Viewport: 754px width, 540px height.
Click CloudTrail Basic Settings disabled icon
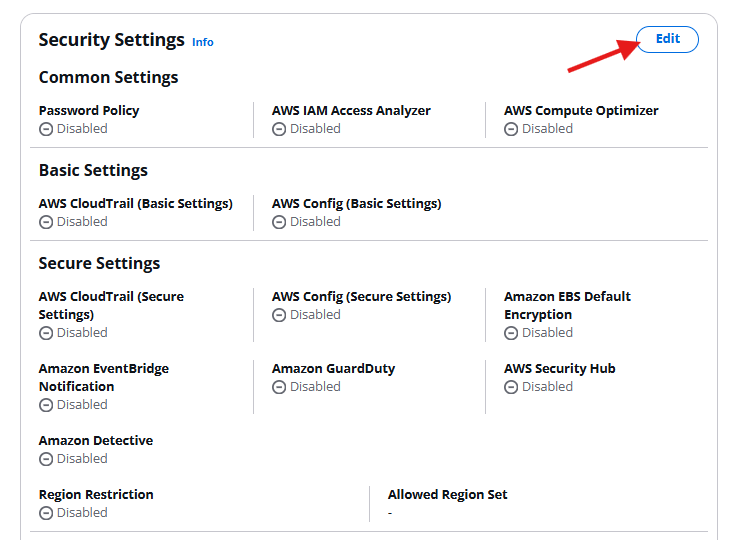(46, 222)
